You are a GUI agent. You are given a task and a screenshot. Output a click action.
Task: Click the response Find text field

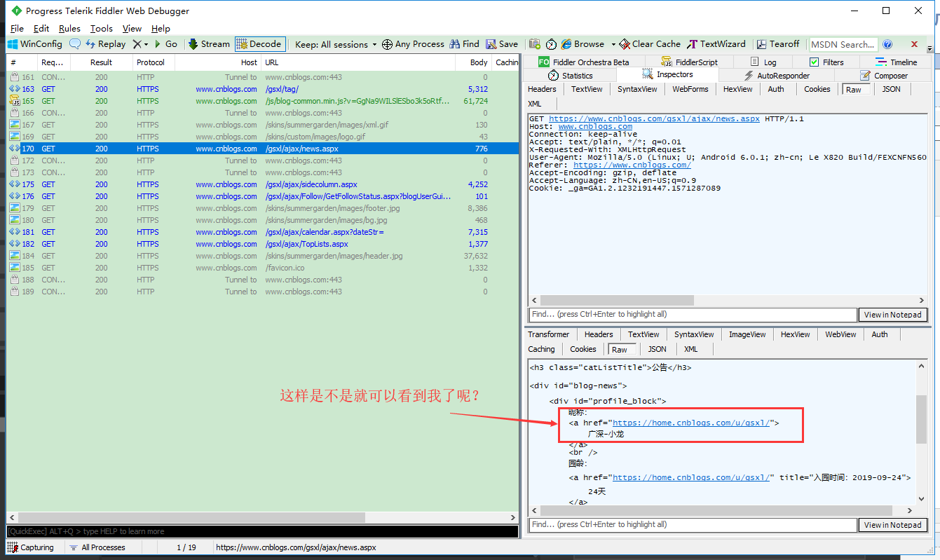click(x=692, y=525)
